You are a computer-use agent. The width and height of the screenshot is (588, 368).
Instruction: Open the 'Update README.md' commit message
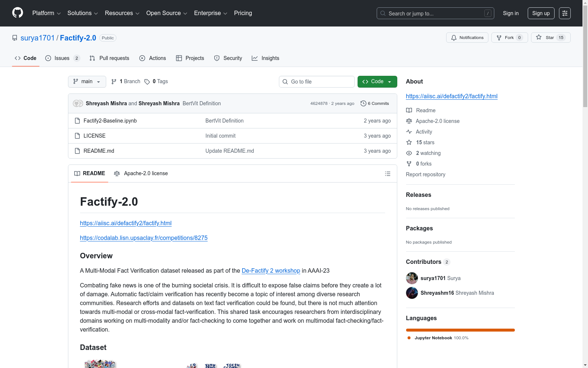coord(230,151)
